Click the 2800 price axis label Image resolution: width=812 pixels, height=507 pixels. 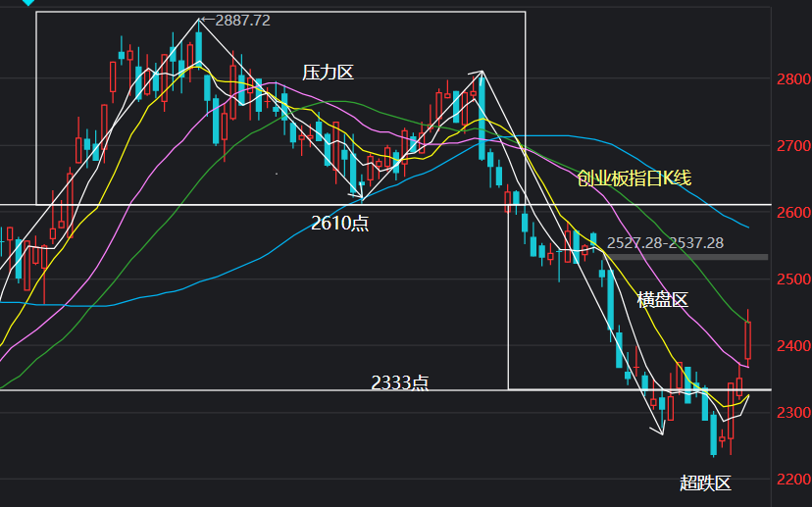tap(793, 79)
